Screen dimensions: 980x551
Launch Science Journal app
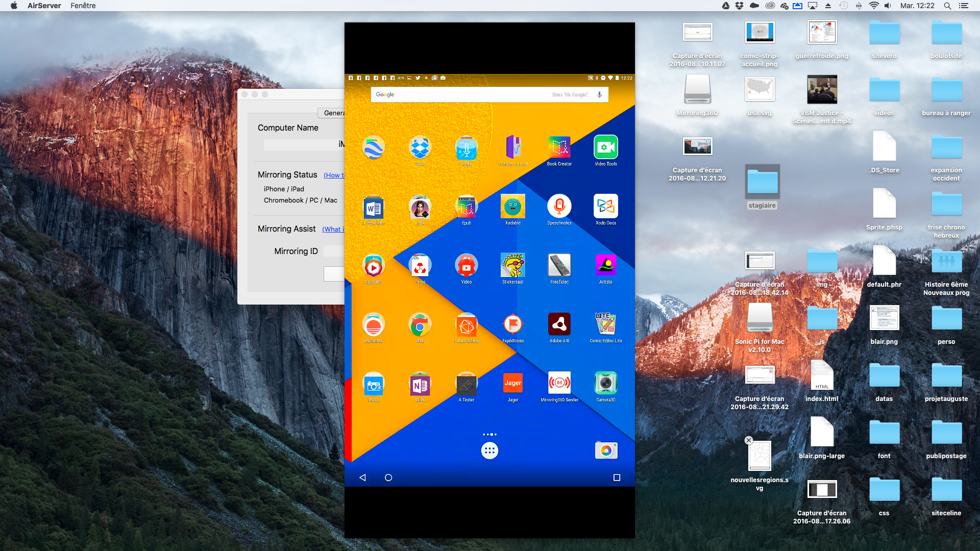coord(512,148)
